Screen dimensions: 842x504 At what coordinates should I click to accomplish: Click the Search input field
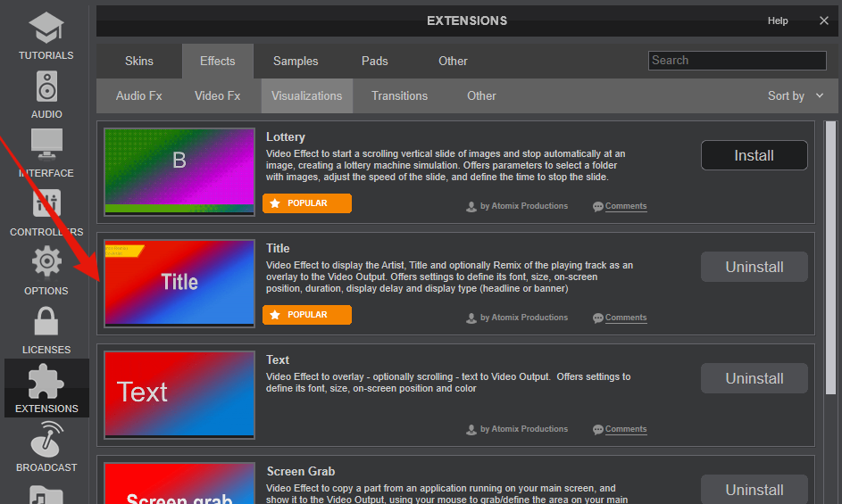point(737,61)
